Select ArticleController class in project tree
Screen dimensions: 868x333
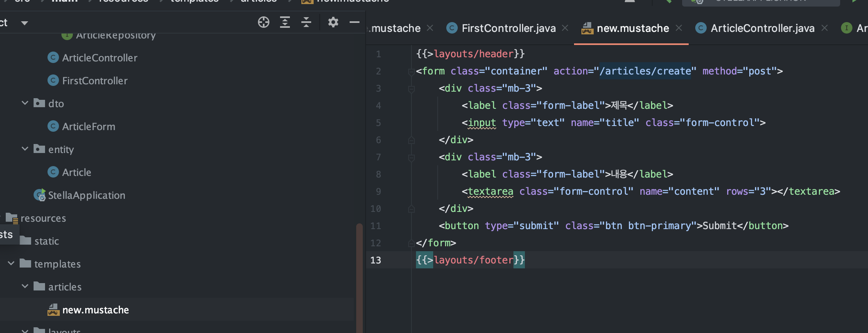click(x=99, y=58)
